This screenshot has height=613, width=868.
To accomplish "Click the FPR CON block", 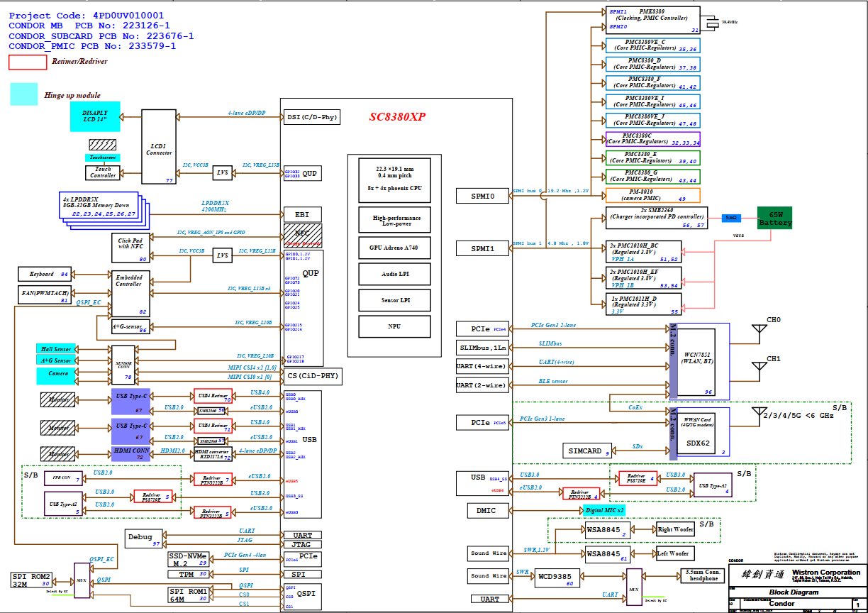I will tap(62, 478).
